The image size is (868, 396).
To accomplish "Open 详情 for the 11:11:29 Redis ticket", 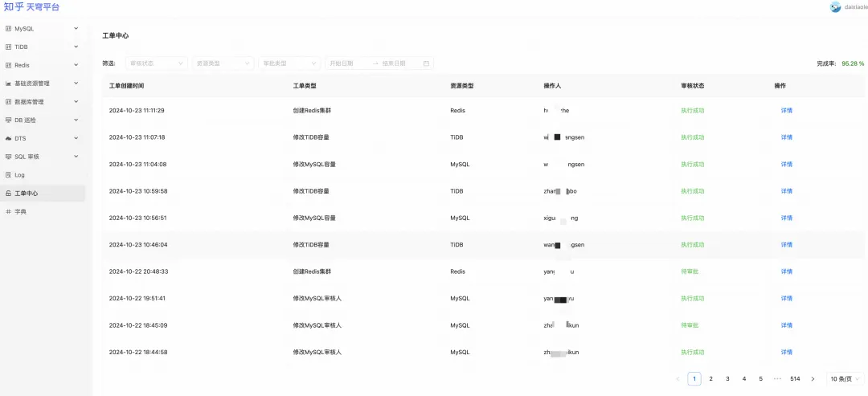I will tap(786, 111).
